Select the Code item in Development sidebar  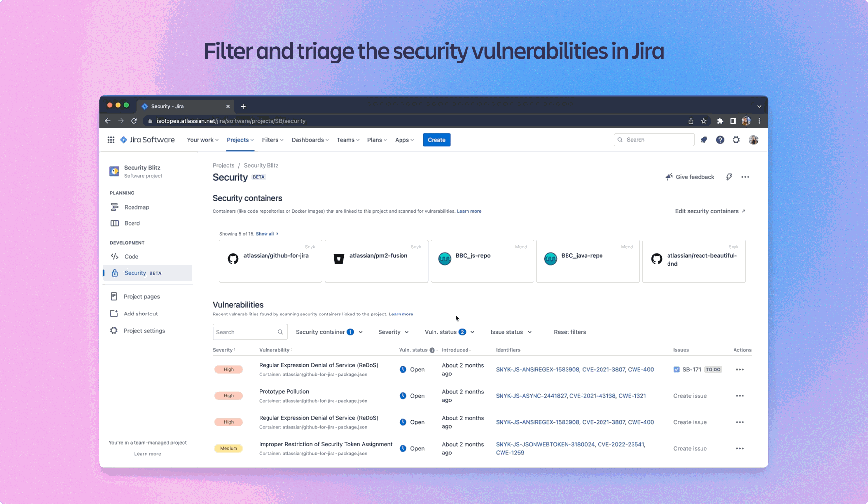coord(131,256)
